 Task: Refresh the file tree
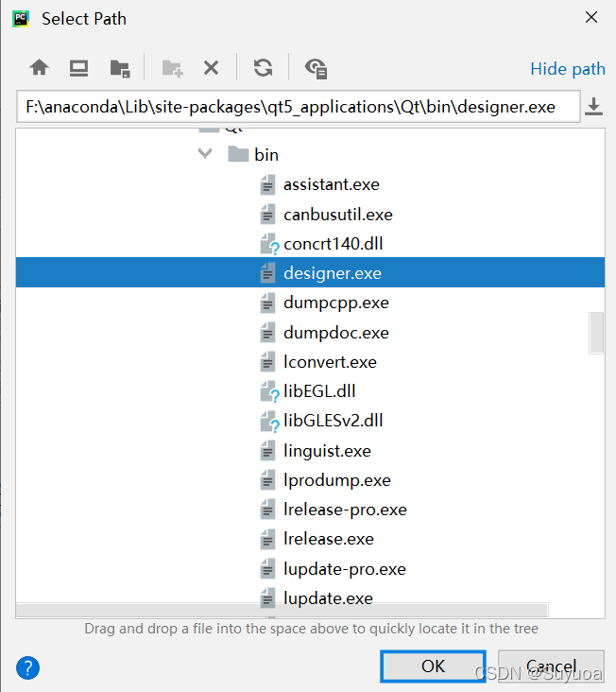coord(263,68)
